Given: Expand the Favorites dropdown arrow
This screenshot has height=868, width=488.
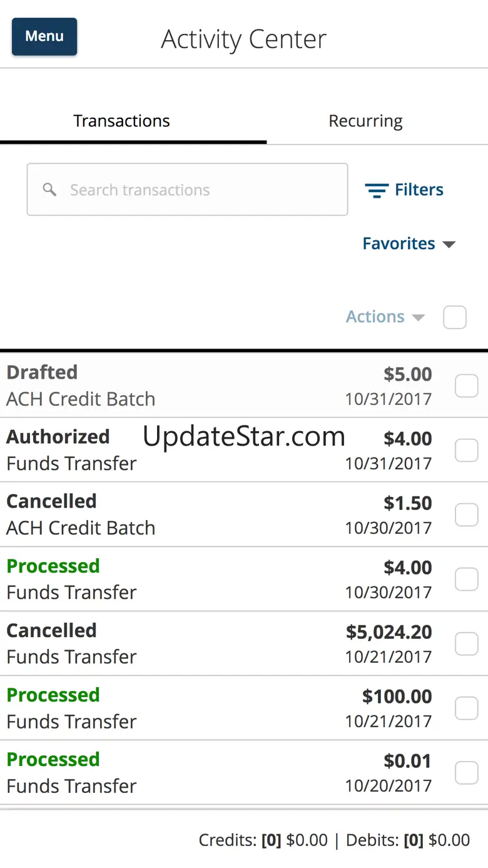Looking at the screenshot, I should tap(449, 244).
